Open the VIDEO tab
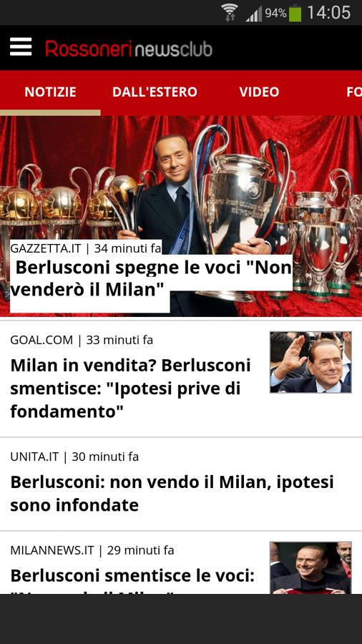 tap(259, 92)
